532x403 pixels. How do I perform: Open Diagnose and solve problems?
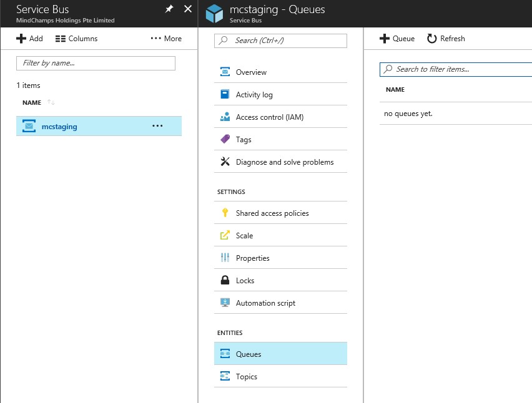pyautogui.click(x=284, y=162)
